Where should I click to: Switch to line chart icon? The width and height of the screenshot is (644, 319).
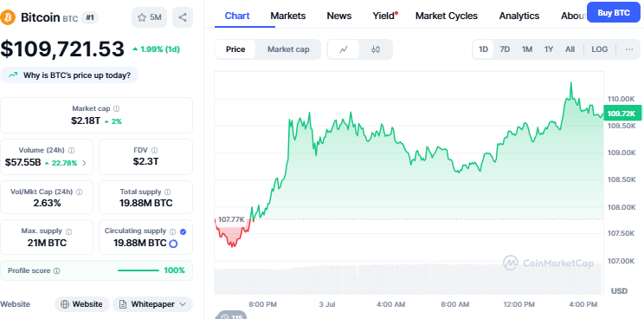pyautogui.click(x=344, y=49)
